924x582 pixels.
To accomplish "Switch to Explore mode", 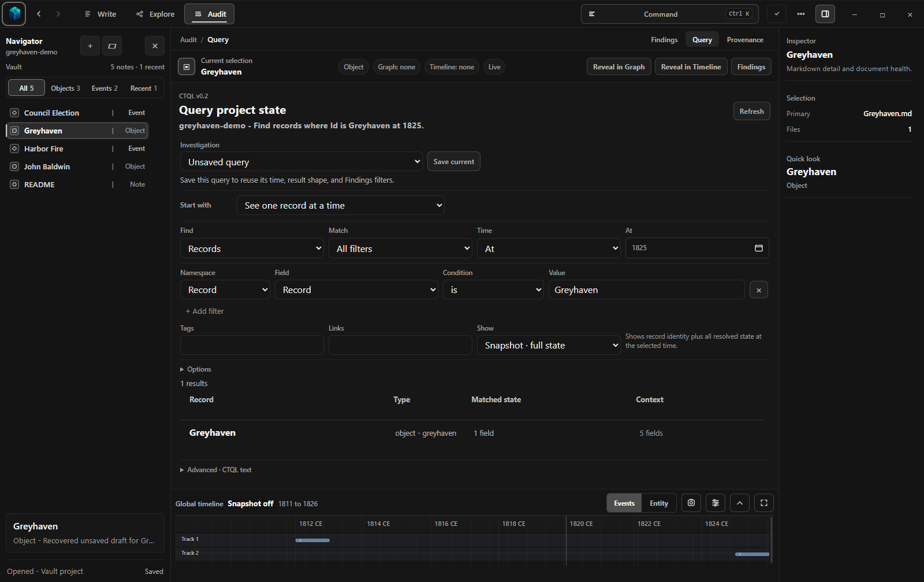I will tap(155, 14).
